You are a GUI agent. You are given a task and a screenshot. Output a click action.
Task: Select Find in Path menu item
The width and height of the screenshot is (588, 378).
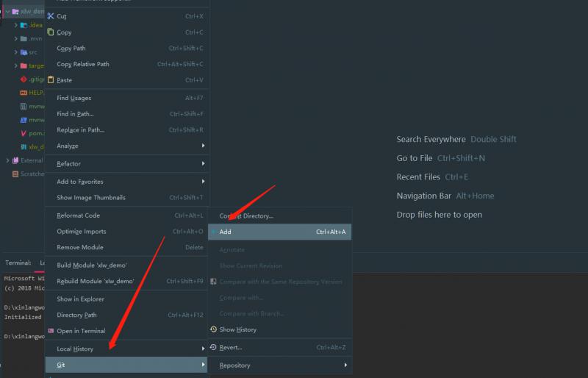126,114
